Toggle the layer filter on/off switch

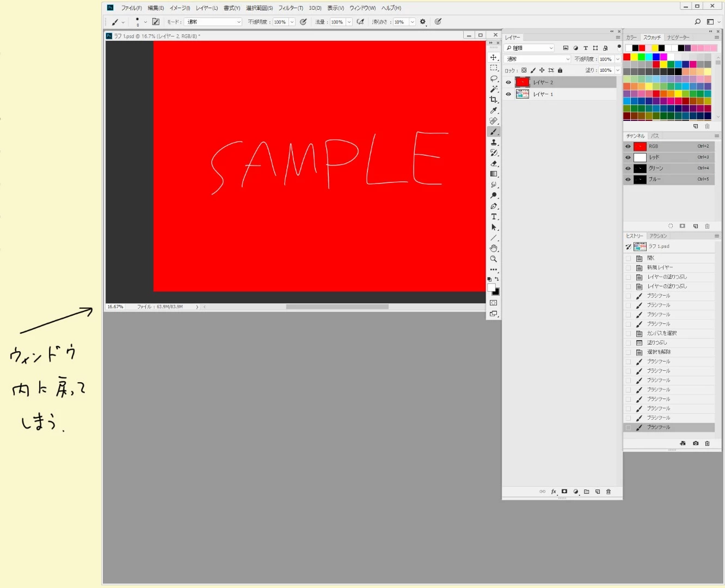click(619, 47)
